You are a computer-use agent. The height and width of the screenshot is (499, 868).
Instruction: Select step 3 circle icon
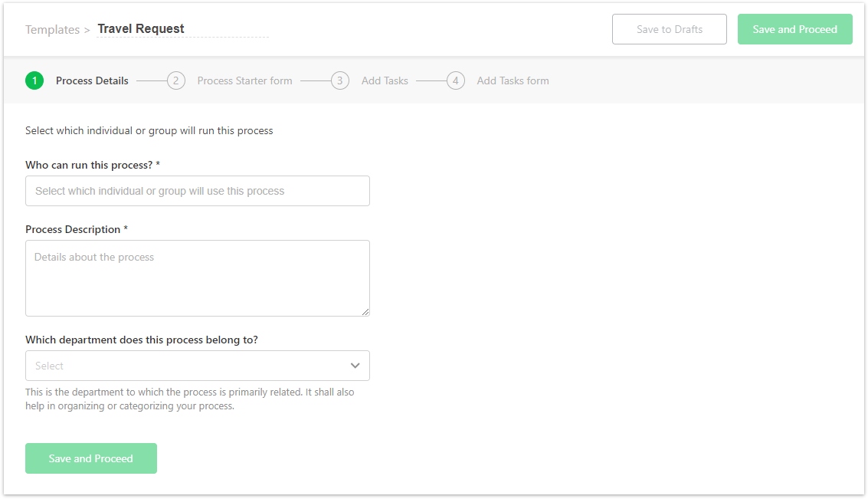[340, 80]
